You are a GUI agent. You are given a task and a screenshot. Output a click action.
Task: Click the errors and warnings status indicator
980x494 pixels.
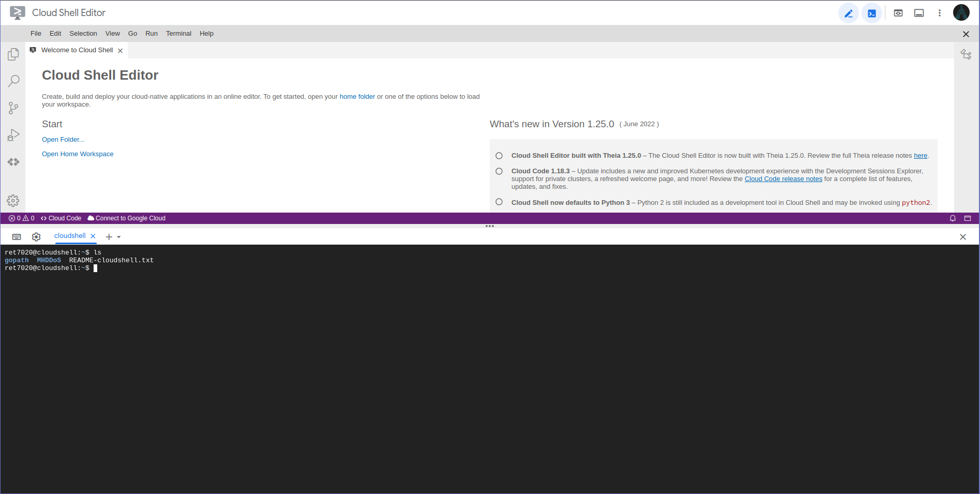[22, 218]
